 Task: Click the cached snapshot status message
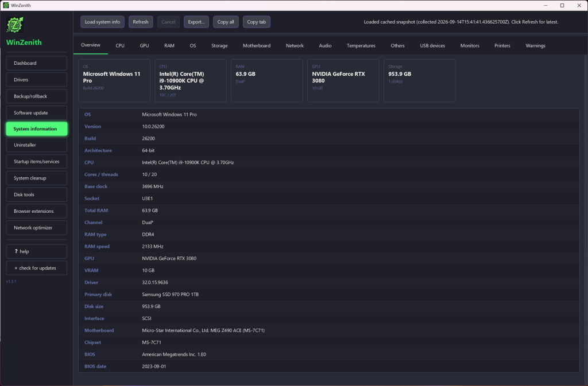click(461, 22)
